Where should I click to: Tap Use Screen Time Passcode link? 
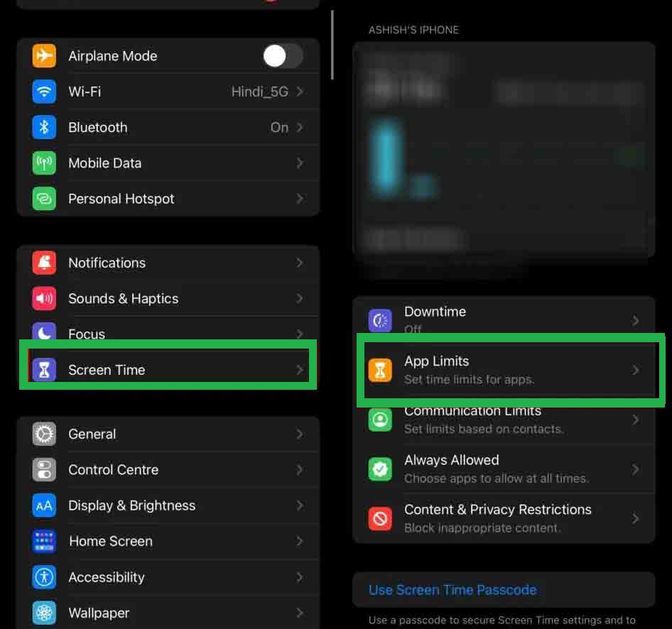click(x=452, y=590)
